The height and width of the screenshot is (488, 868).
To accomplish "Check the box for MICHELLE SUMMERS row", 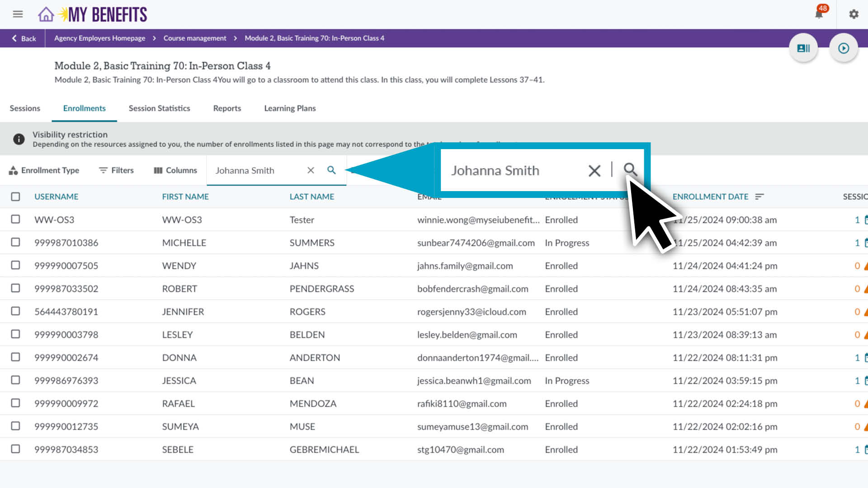I will 16,242.
